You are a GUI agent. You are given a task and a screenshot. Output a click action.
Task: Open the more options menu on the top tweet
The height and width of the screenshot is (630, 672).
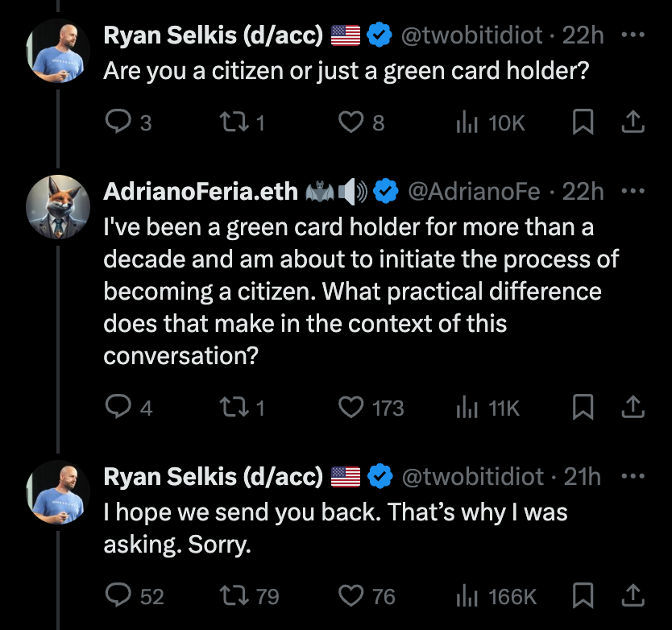pos(633,34)
